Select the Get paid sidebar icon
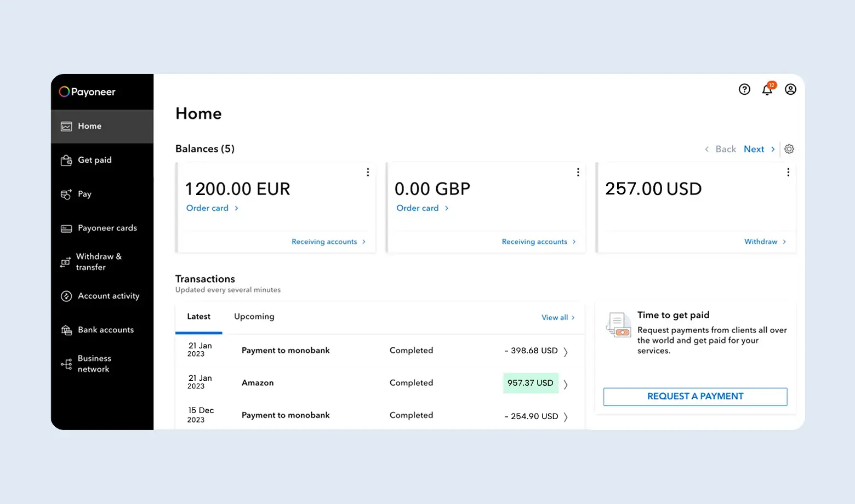The height and width of the screenshot is (504, 855). click(66, 160)
